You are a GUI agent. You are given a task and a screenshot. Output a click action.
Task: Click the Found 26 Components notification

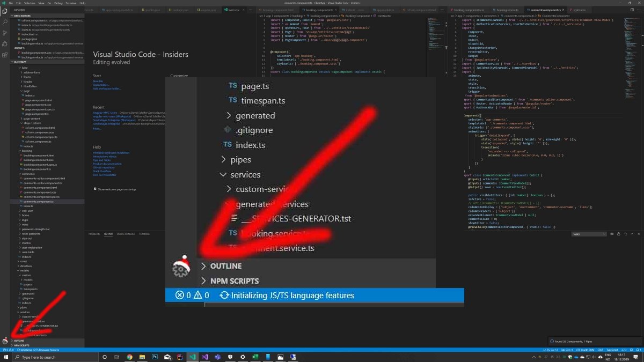[596, 341]
